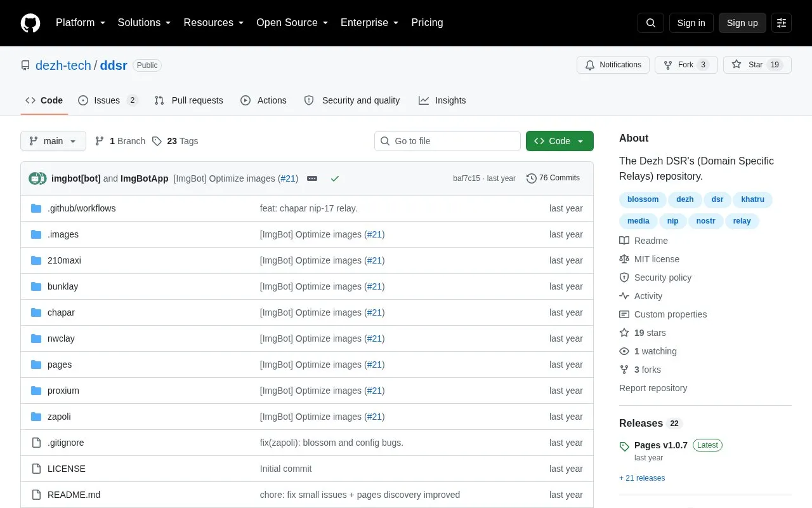Open the Security policy link

pos(655,277)
